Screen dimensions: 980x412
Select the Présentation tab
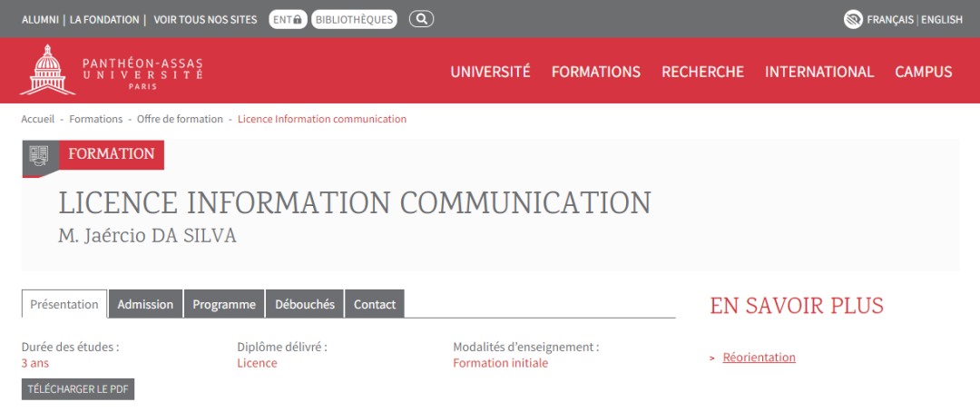64,304
